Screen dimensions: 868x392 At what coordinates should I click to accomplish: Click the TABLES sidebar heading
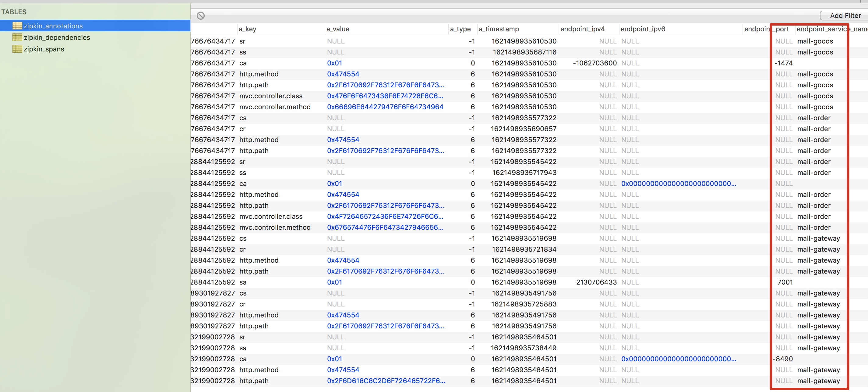(x=14, y=12)
